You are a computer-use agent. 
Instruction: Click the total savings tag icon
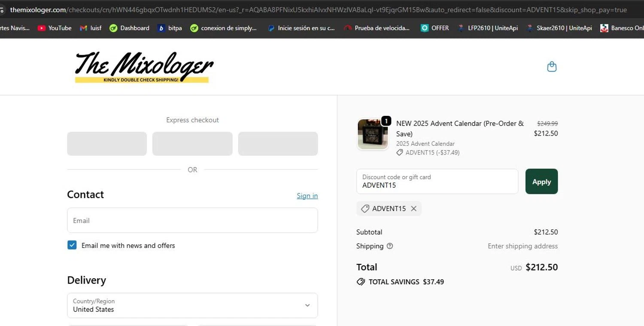[x=361, y=282]
